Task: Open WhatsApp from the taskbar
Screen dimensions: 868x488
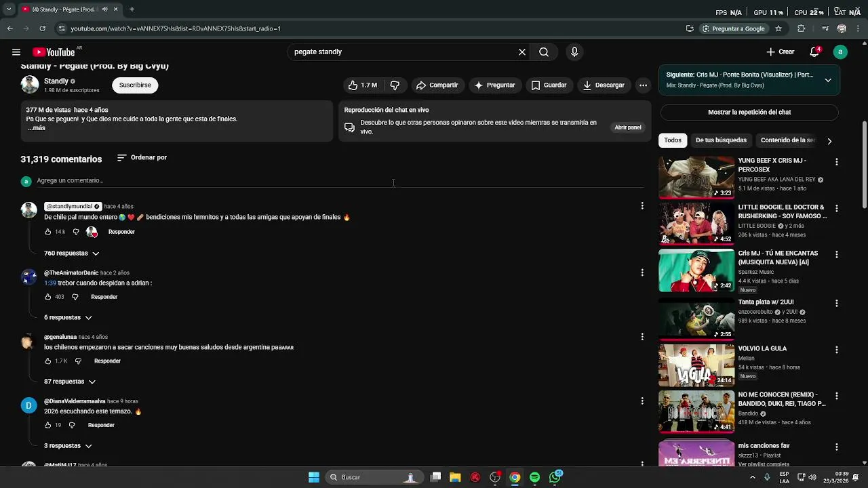Action: [555, 477]
